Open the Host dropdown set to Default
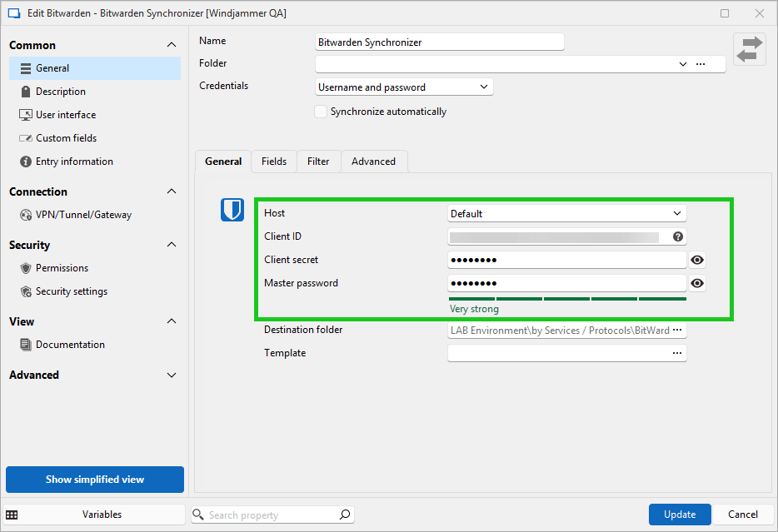Image resolution: width=778 pixels, height=532 pixels. pyautogui.click(x=566, y=214)
